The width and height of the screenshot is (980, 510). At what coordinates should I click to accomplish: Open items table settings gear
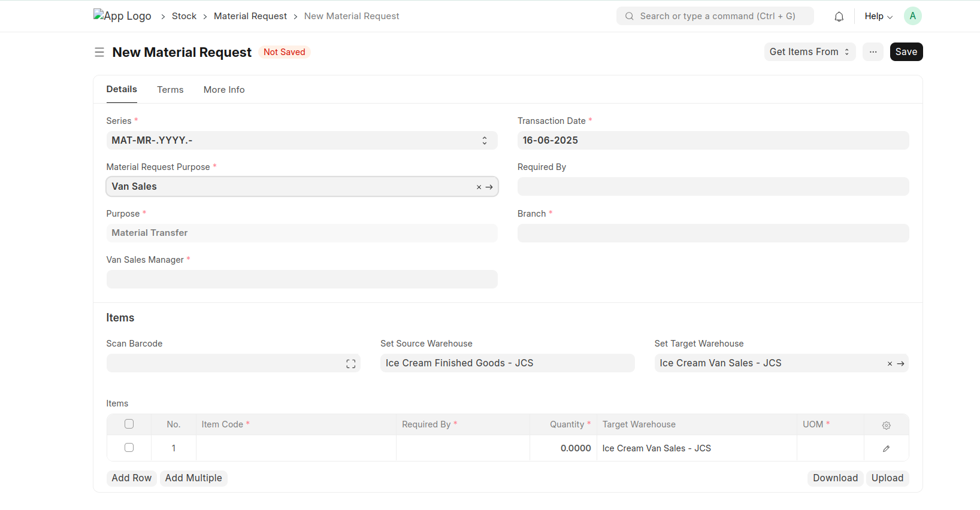[886, 425]
